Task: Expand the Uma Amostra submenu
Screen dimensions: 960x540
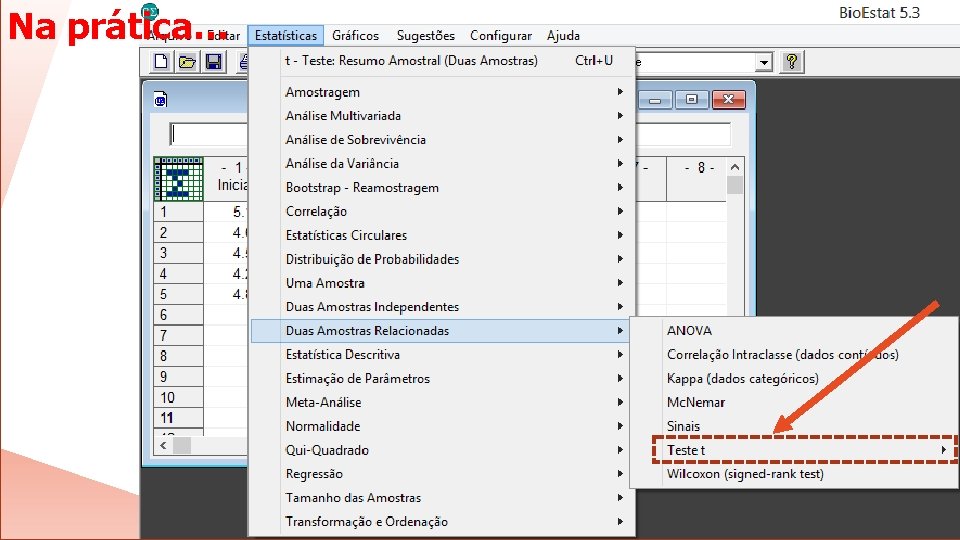Action: coord(443,283)
